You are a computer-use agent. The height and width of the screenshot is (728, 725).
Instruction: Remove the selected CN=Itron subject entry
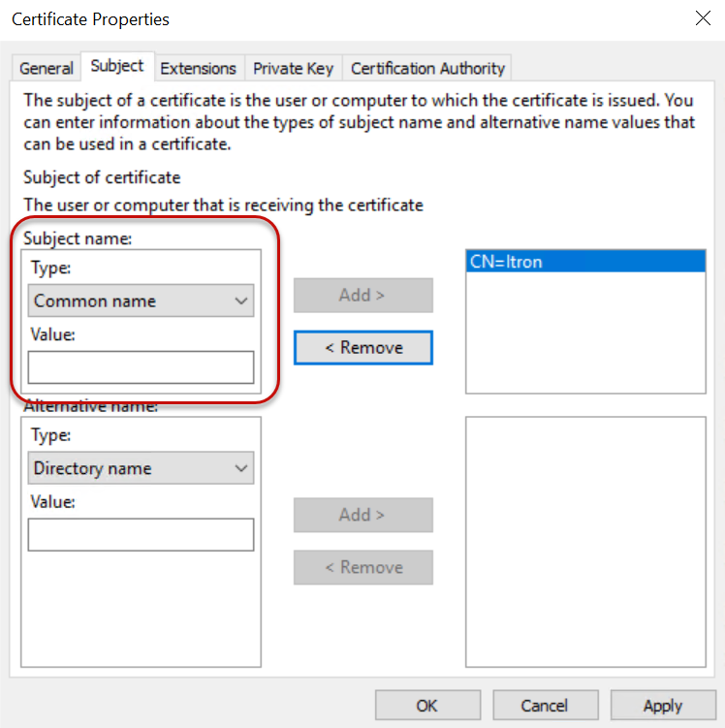[362, 348]
